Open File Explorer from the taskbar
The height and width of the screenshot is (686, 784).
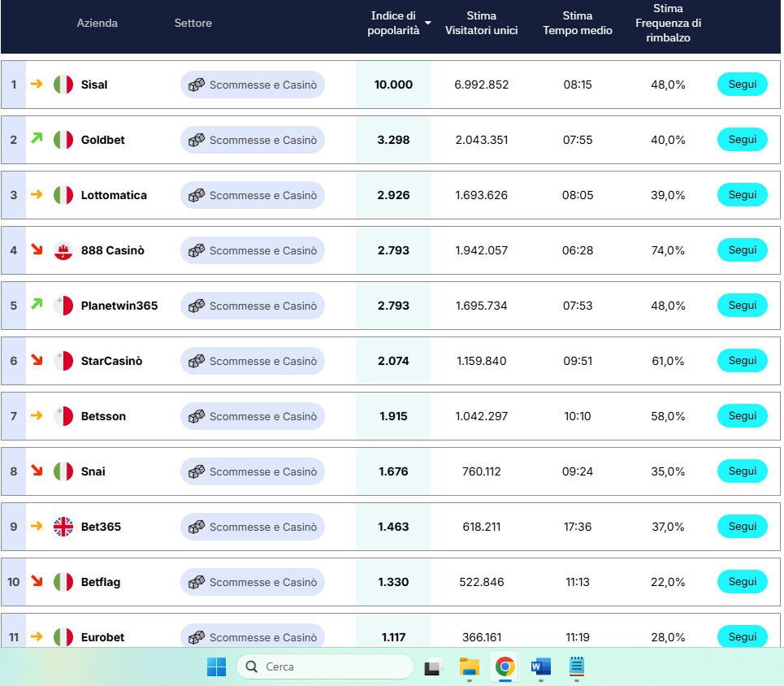click(x=470, y=666)
